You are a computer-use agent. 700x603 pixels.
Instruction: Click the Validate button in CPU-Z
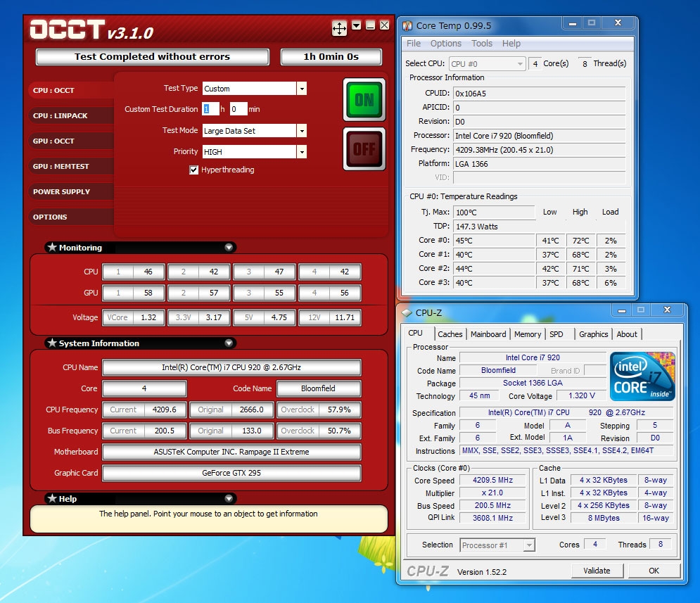point(597,571)
